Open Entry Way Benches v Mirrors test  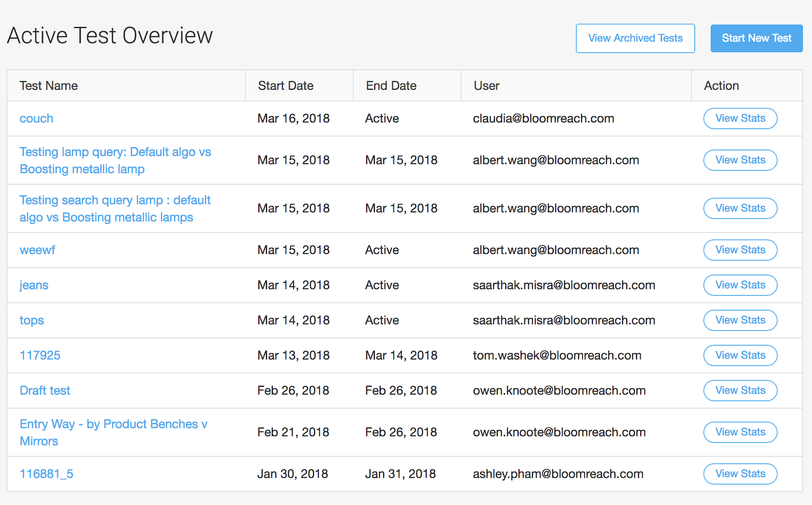tap(113, 432)
